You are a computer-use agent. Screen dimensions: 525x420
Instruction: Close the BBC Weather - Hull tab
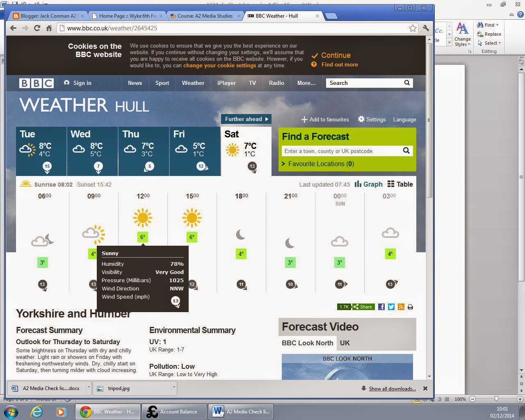[317, 16]
